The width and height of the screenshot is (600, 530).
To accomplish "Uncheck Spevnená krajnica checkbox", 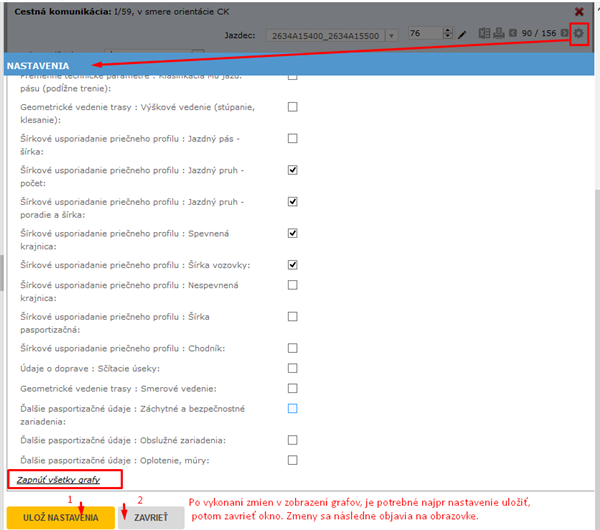I will pos(293,233).
